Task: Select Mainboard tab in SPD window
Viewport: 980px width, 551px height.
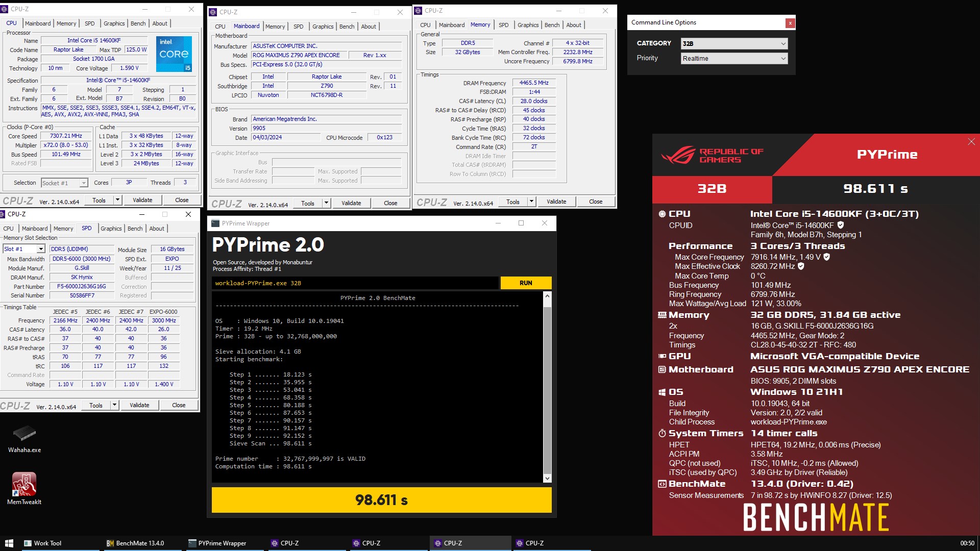Action: point(35,229)
